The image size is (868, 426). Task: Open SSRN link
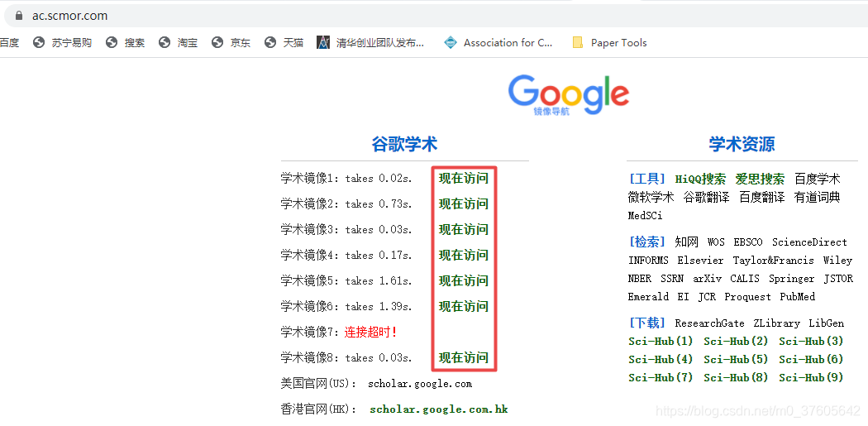click(672, 279)
